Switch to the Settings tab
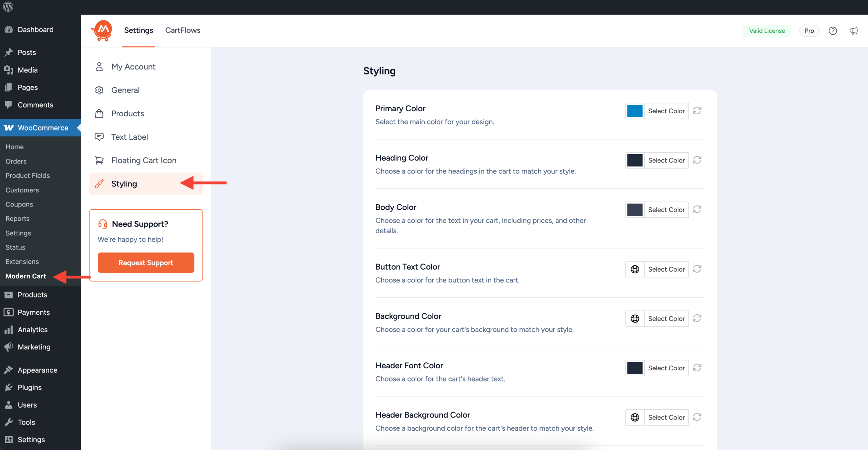868x450 pixels. coord(139,30)
